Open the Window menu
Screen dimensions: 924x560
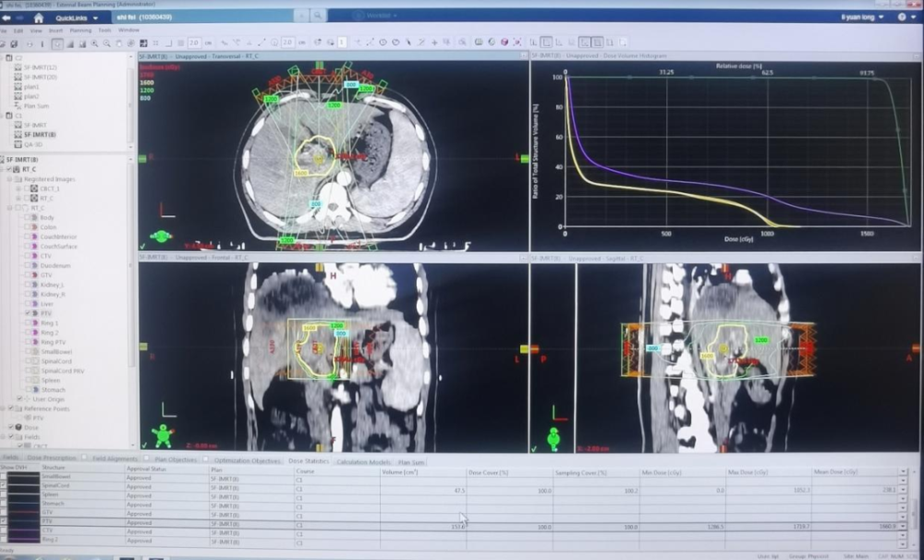pos(128,30)
